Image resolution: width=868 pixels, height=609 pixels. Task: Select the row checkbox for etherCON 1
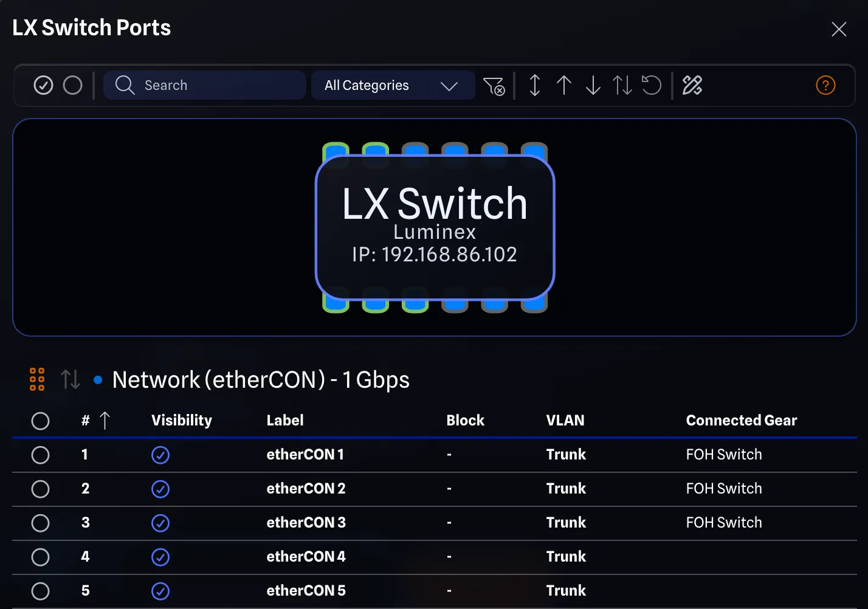(x=40, y=455)
